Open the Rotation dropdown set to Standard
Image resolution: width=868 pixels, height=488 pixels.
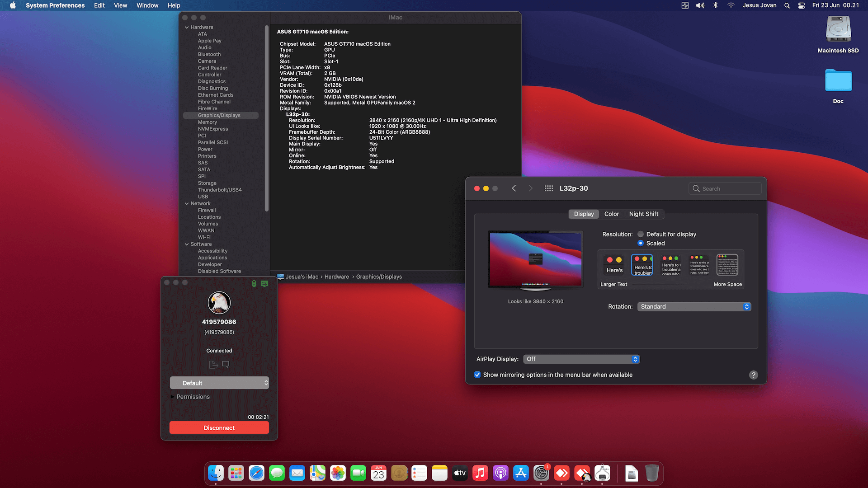694,306
